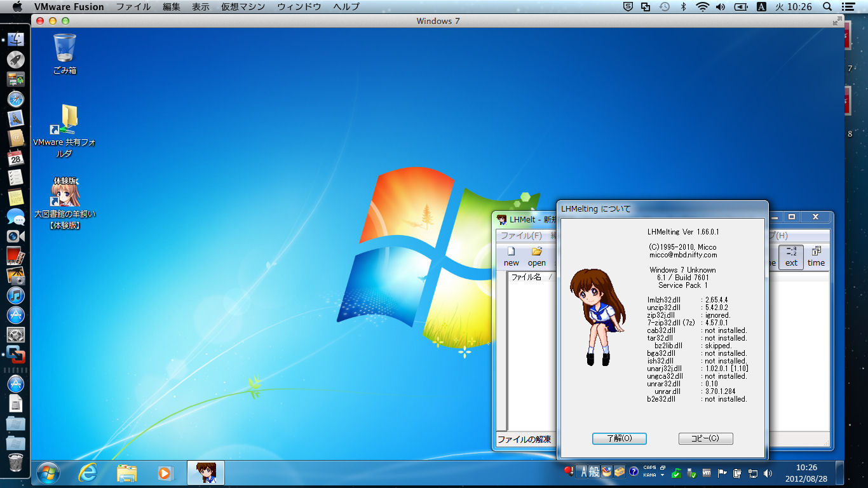This screenshot has height=488, width=868.
Task: Click the Windows volume speaker tray icon
Action: click(x=768, y=473)
